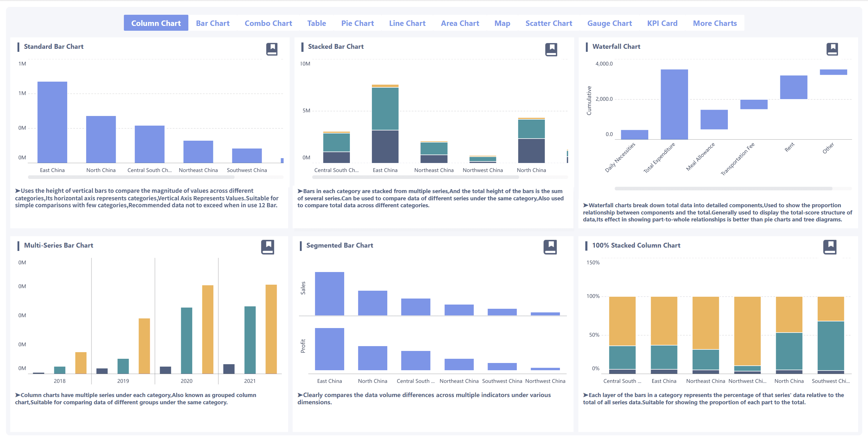
Task: Click the 2020 axis label in Multi-Series chart
Action: point(186,381)
